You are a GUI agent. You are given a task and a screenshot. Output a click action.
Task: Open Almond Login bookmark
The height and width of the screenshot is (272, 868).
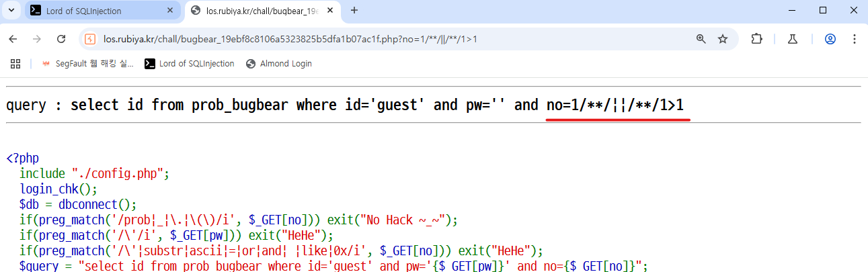(x=279, y=64)
